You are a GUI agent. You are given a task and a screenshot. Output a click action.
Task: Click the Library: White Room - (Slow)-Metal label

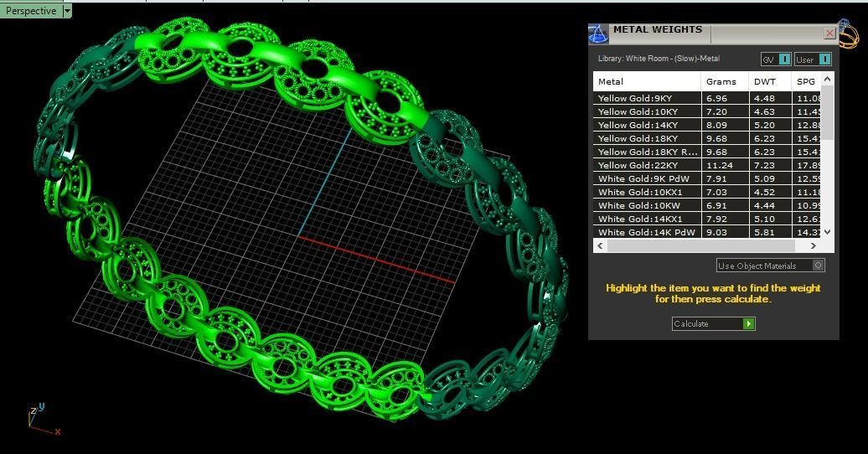[x=659, y=58]
